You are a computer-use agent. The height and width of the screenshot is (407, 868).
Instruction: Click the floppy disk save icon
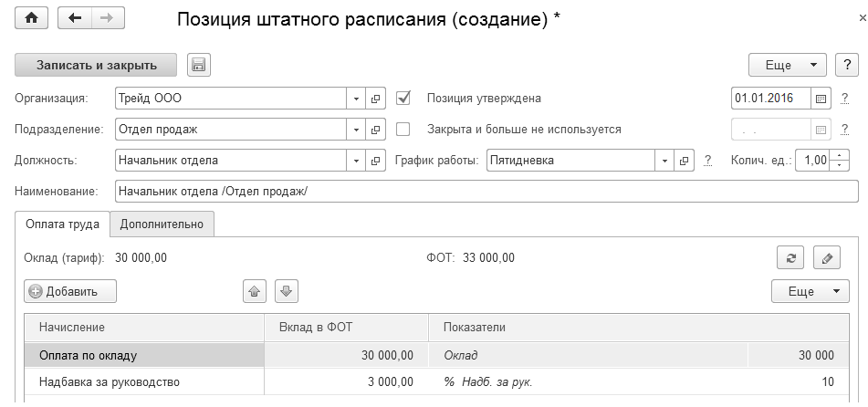click(199, 65)
